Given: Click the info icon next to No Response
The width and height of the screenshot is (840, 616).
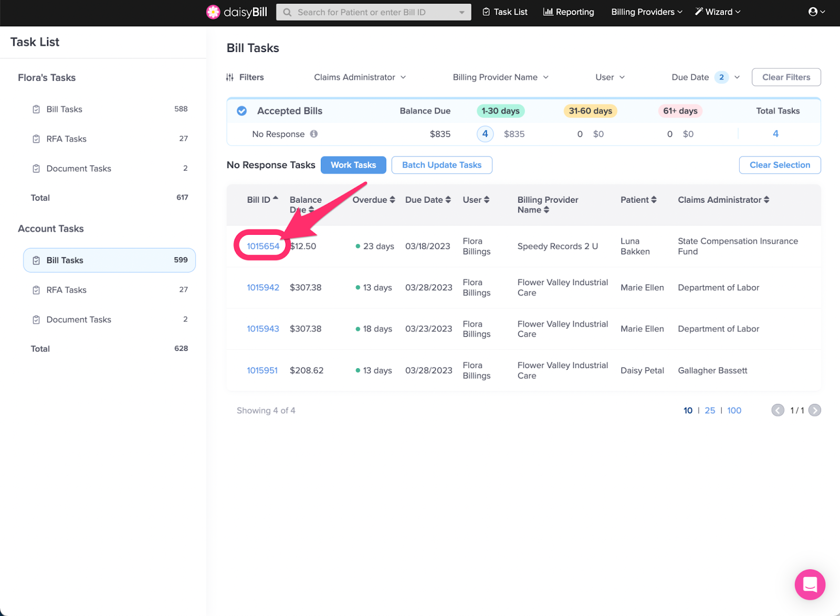Looking at the screenshot, I should 313,134.
